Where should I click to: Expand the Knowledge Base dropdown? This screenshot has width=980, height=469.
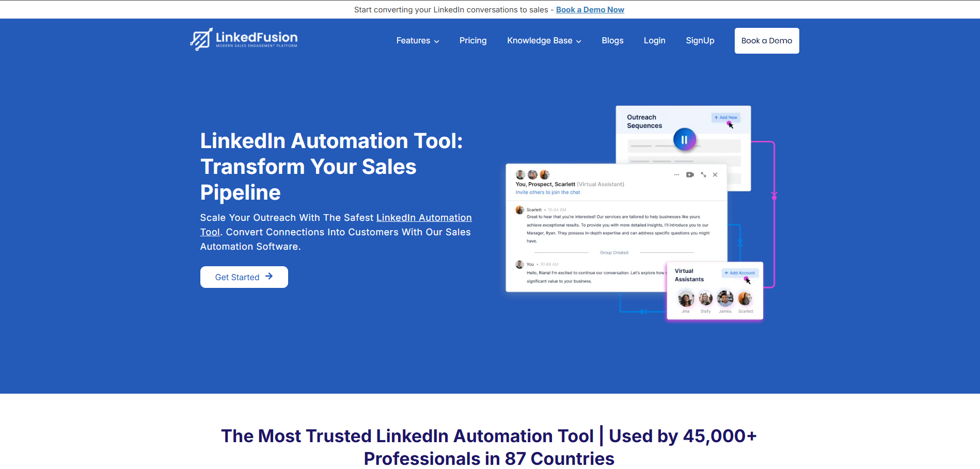(x=544, y=41)
